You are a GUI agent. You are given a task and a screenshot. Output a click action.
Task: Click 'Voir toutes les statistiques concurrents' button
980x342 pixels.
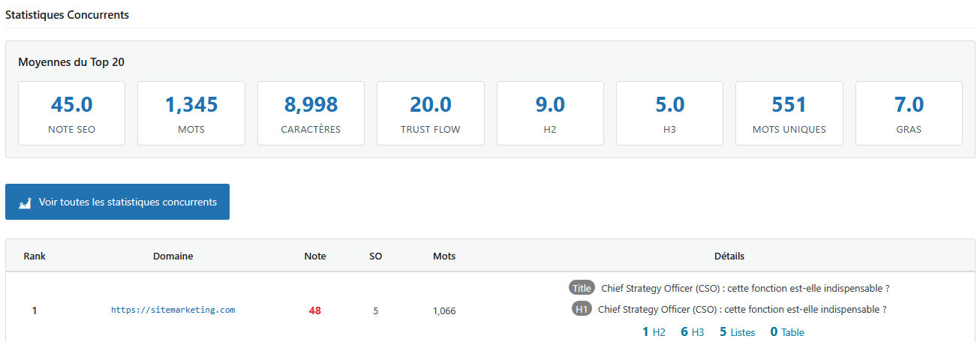(117, 202)
